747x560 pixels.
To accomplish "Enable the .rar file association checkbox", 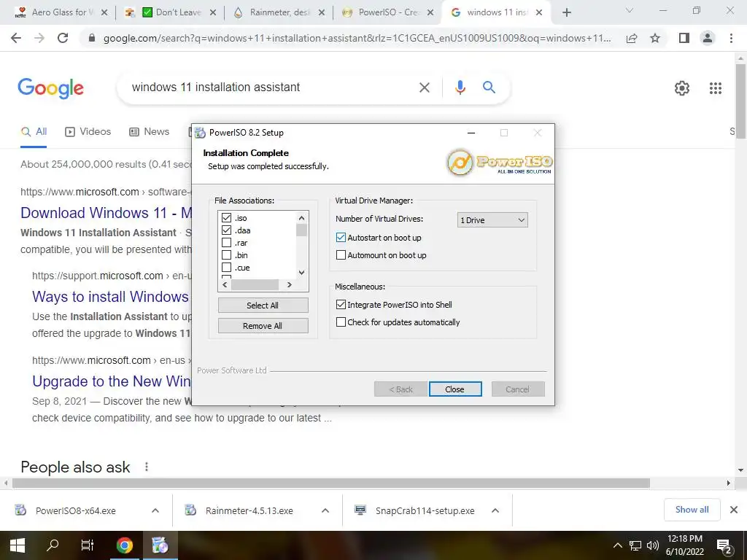I will [x=226, y=243].
